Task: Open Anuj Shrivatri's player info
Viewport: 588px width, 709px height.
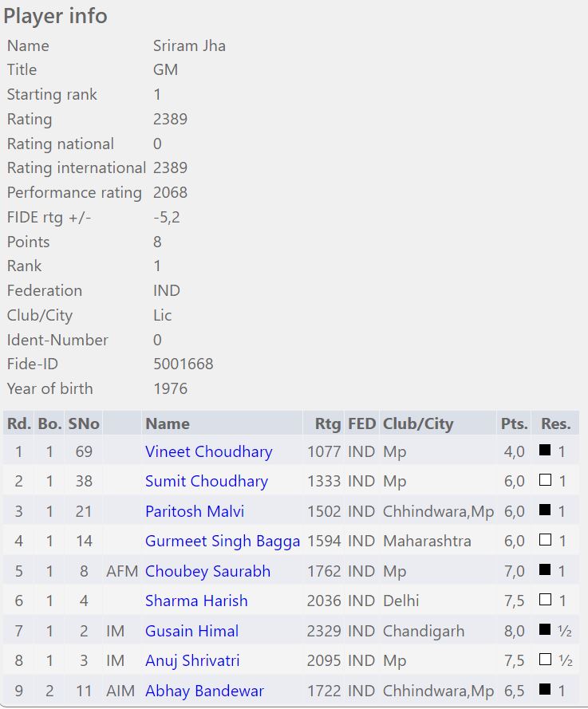Action: point(192,660)
